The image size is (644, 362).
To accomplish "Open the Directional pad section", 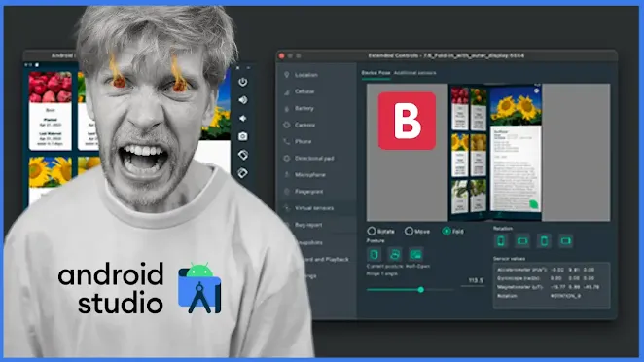I will pos(316,159).
